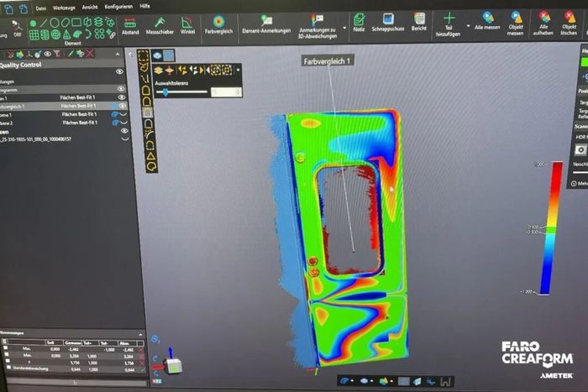Toggle eye icon on selected Farbvergleich 1 row
Viewport: 588px width, 392px height.
click(123, 106)
